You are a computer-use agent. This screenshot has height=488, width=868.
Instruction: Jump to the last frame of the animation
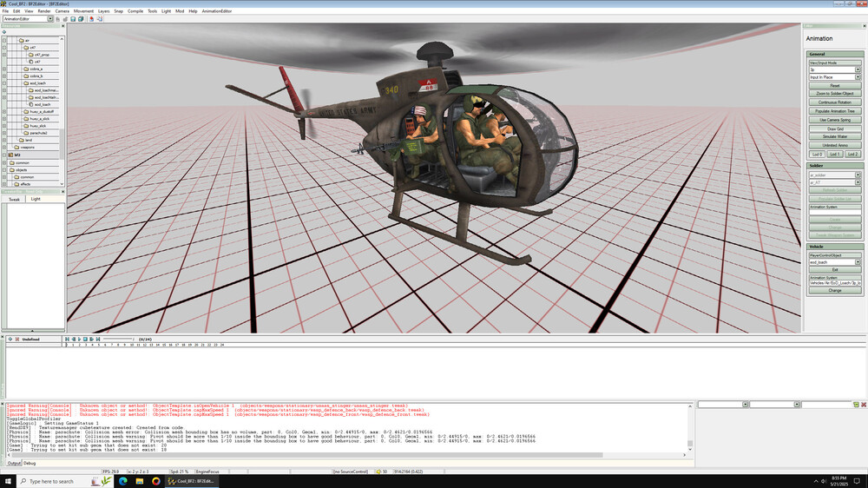(x=98, y=339)
